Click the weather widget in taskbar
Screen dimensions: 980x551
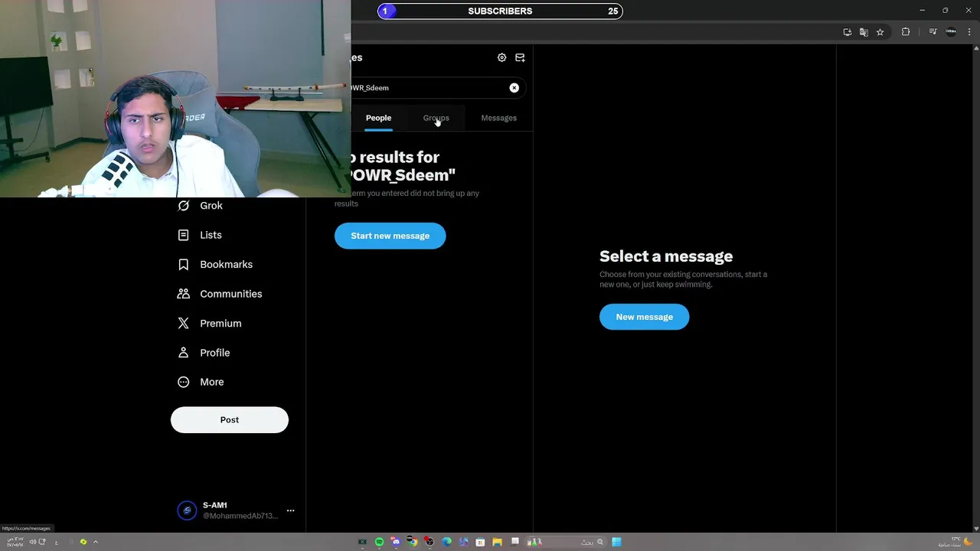955,542
